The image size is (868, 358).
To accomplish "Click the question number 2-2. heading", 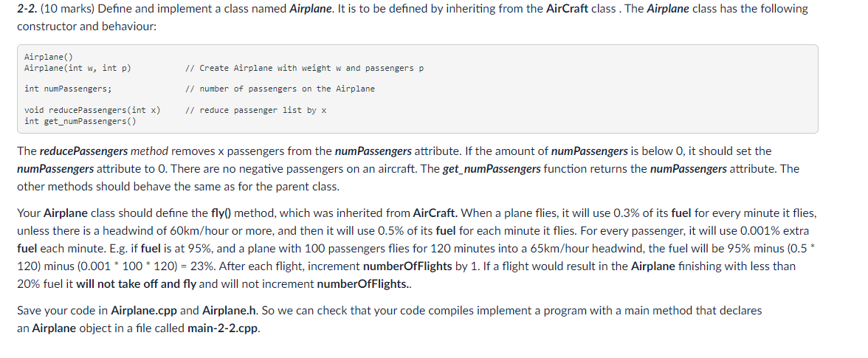I will (x=27, y=9).
